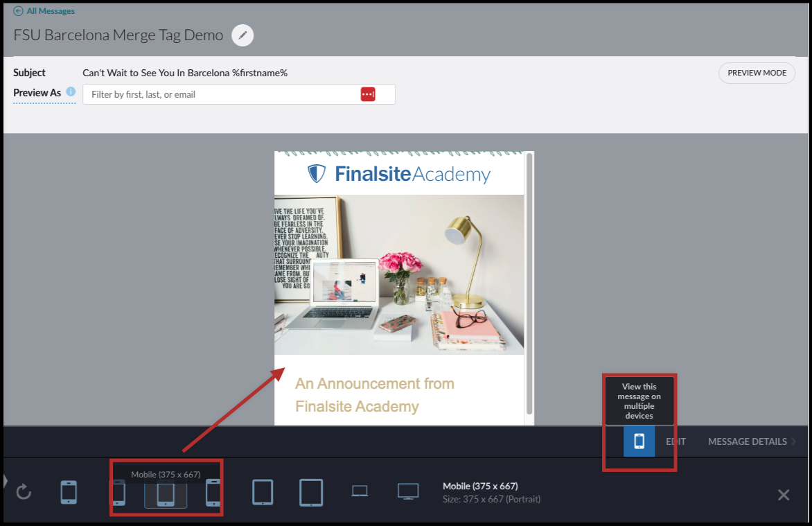
Task: Select the phone icon just left of the highlighted one
Action: coord(118,492)
